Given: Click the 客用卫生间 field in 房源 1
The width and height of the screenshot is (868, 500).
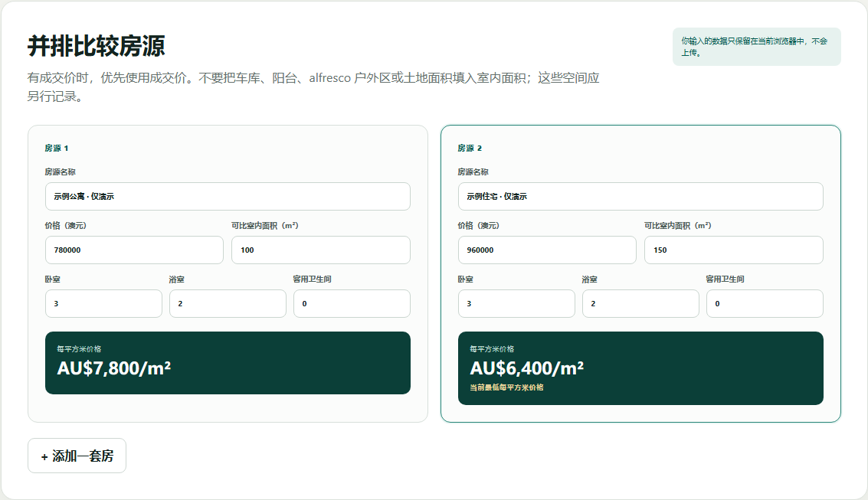Looking at the screenshot, I should point(352,304).
